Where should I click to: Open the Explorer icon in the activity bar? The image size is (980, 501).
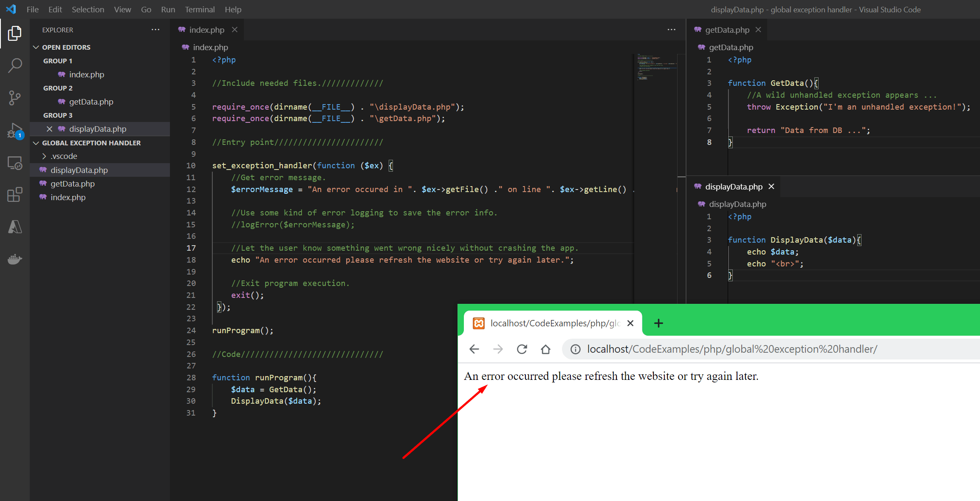[x=14, y=34]
